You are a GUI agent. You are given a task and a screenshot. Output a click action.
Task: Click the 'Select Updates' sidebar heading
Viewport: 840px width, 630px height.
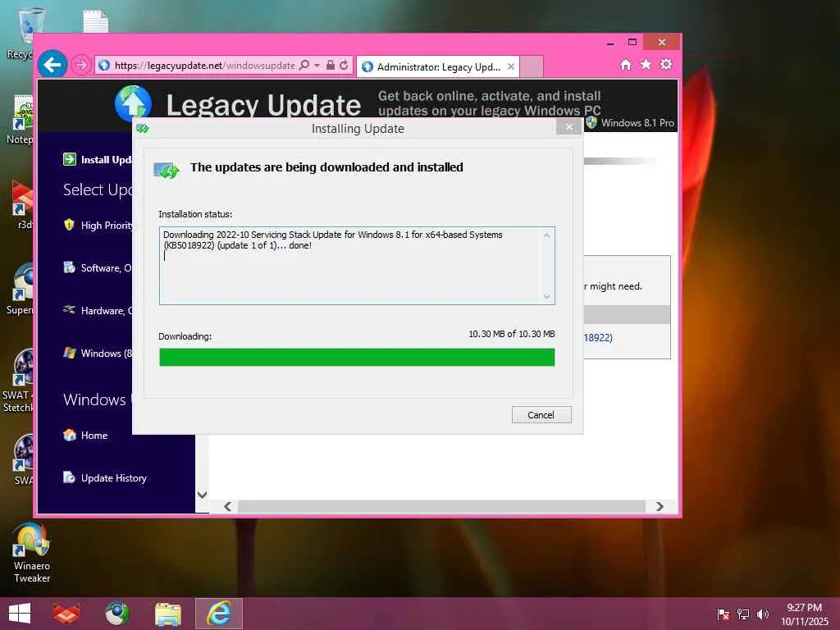point(98,190)
